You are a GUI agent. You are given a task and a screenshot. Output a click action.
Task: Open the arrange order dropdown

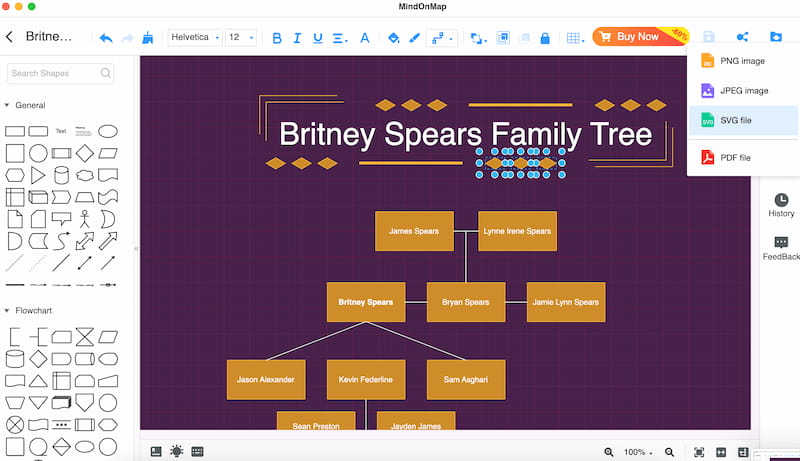(x=478, y=38)
